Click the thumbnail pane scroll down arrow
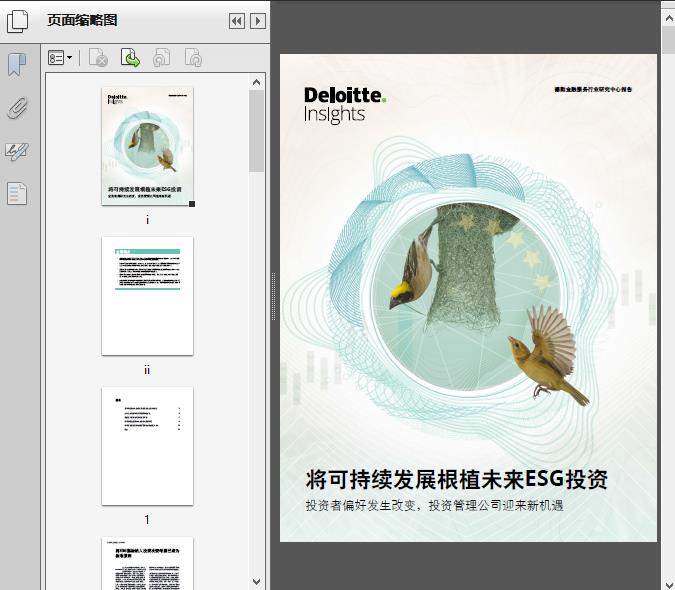This screenshot has height=590, width=675. coord(257,582)
